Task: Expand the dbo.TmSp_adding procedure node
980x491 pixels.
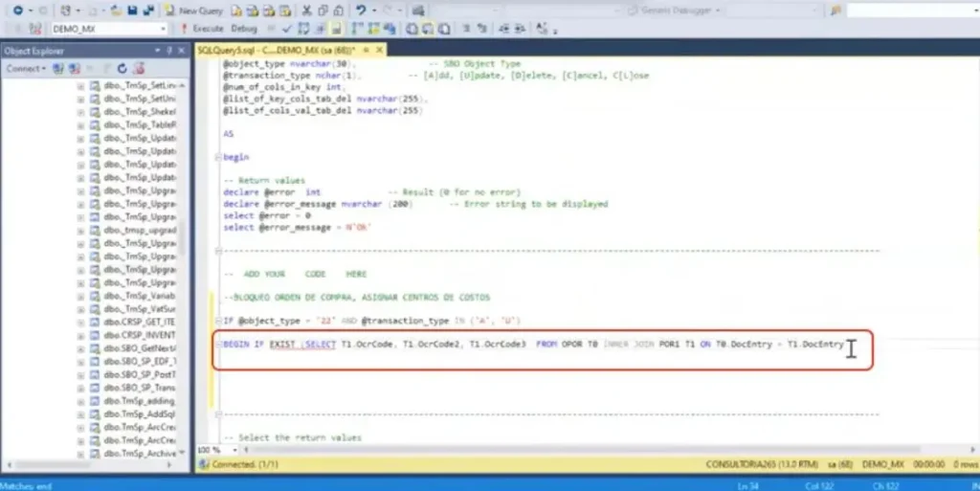Action: [80, 401]
